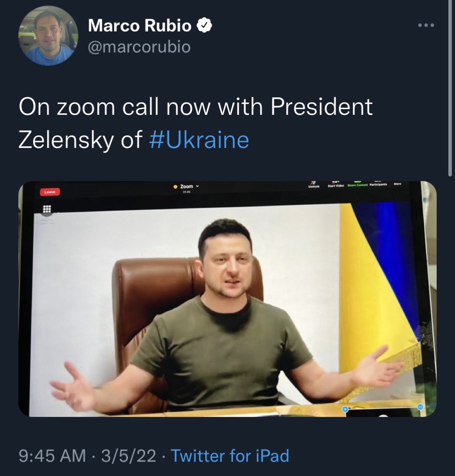Viewport: 455px width, 476px height.
Task: Expand the Zoom meeting title dropdown
Action: pyautogui.click(x=198, y=186)
